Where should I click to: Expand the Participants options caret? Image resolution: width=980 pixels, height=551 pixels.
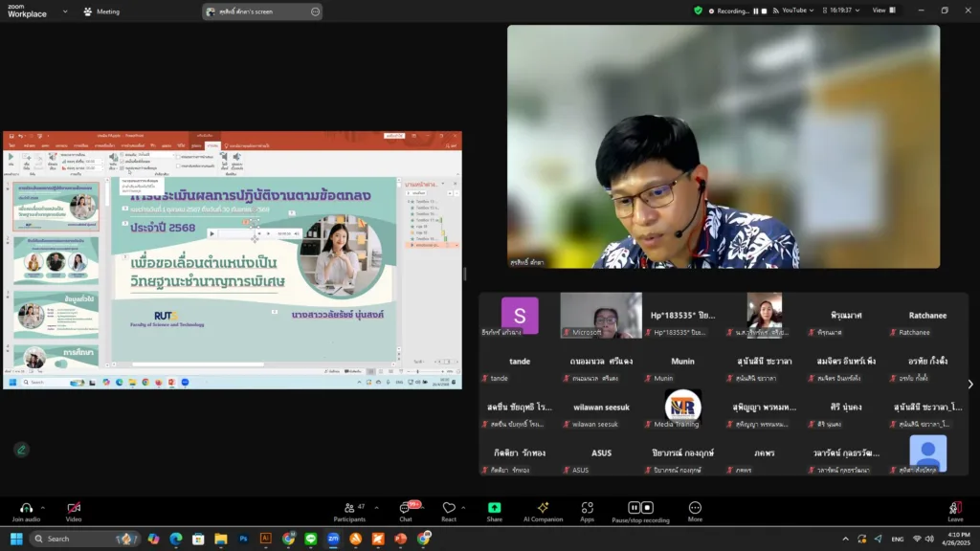(374, 507)
